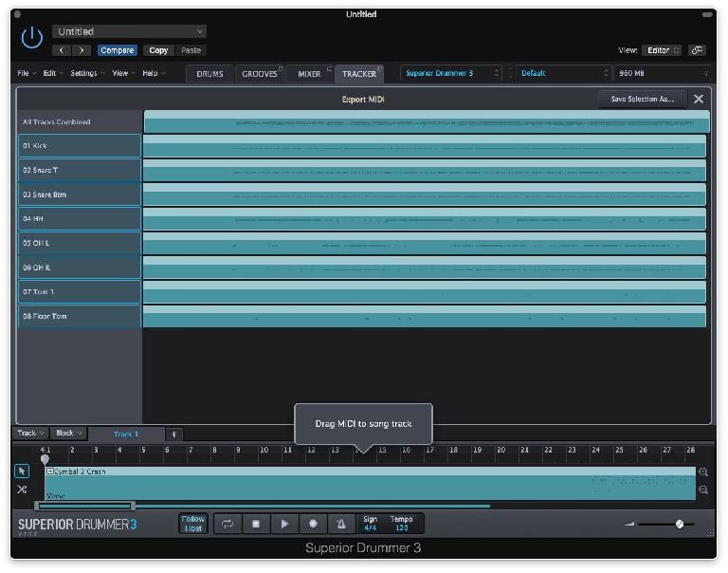Select the arrow pointer tool
This screenshot has width=728, height=573.
tap(22, 471)
